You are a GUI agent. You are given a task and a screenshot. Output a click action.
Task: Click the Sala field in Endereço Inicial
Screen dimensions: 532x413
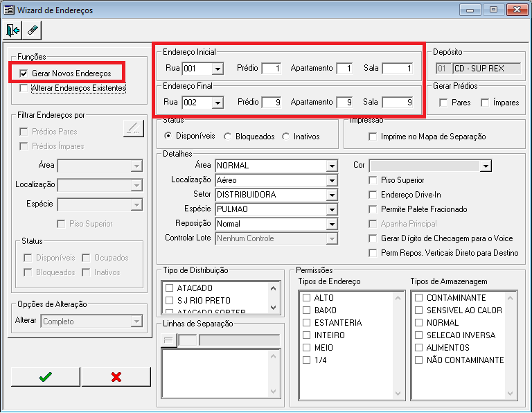pyautogui.click(x=398, y=69)
